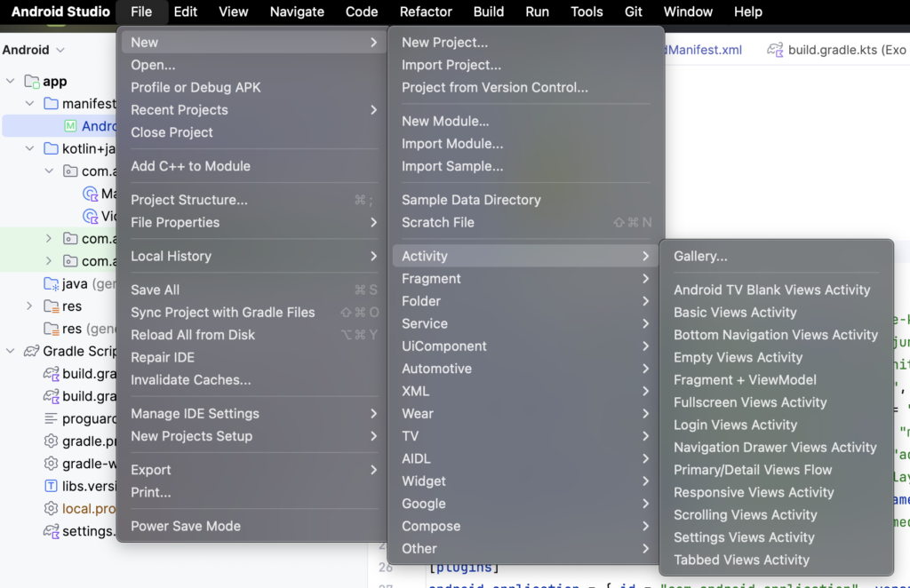The height and width of the screenshot is (588, 910).
Task: Switch to build.gradle.kts editor tab
Action: pyautogui.click(x=836, y=50)
